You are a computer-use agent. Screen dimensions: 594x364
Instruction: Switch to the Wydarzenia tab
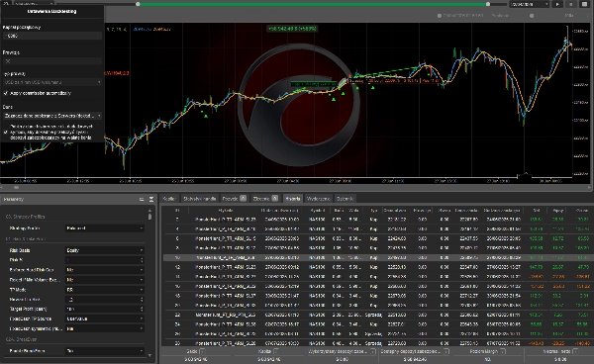(x=318, y=199)
